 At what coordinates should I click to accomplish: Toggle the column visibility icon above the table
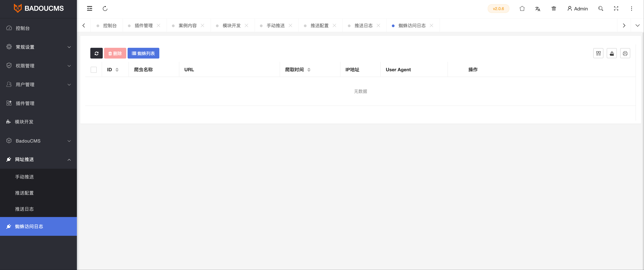(598, 53)
